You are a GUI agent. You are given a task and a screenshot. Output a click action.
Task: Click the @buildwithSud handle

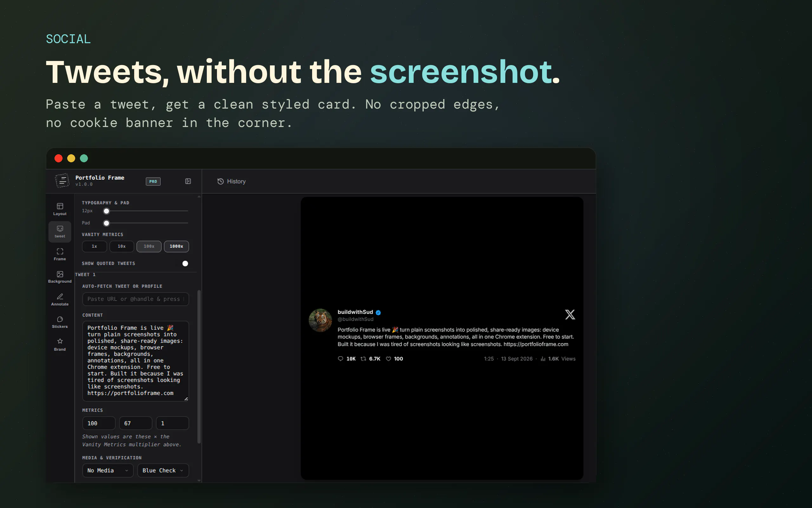pyautogui.click(x=355, y=319)
